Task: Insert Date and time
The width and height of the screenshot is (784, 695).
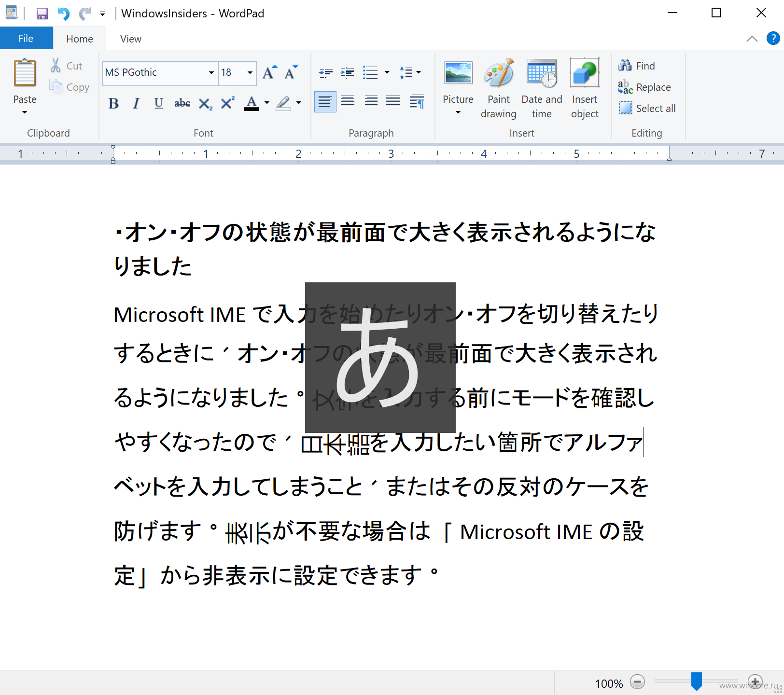Action: [542, 89]
